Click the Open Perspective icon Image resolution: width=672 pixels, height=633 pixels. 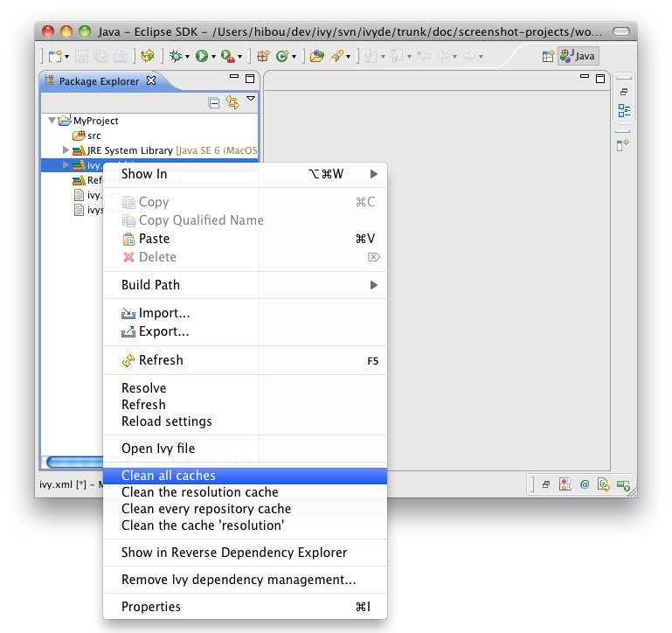[x=548, y=56]
